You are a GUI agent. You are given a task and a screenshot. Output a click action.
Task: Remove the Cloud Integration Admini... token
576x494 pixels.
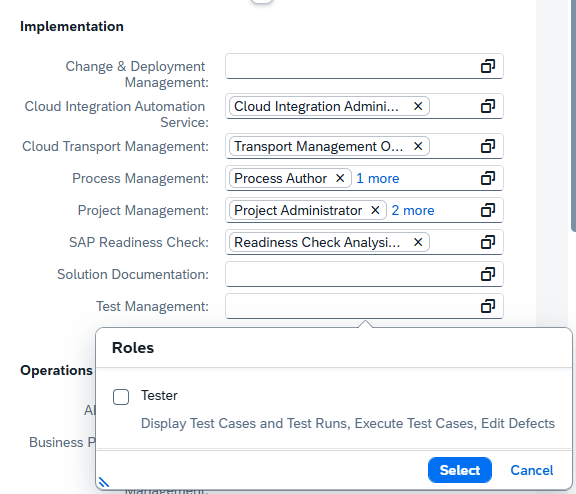418,107
